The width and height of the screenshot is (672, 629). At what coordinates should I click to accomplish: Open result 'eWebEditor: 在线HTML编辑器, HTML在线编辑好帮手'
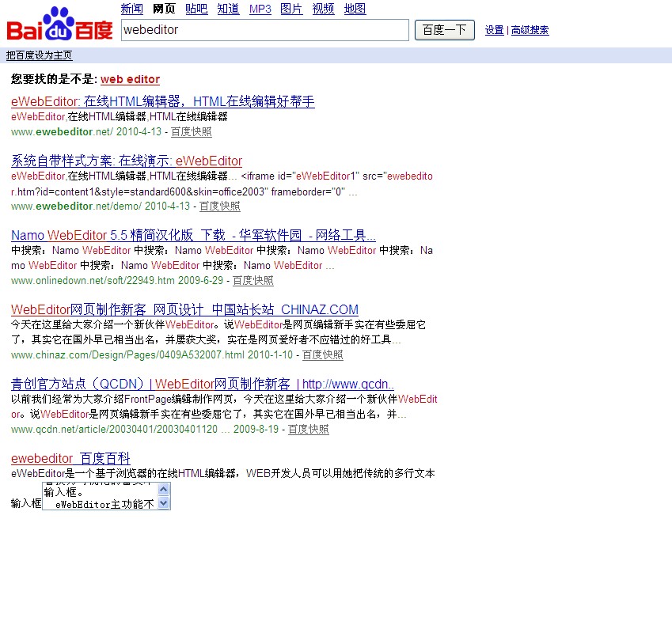tap(163, 101)
